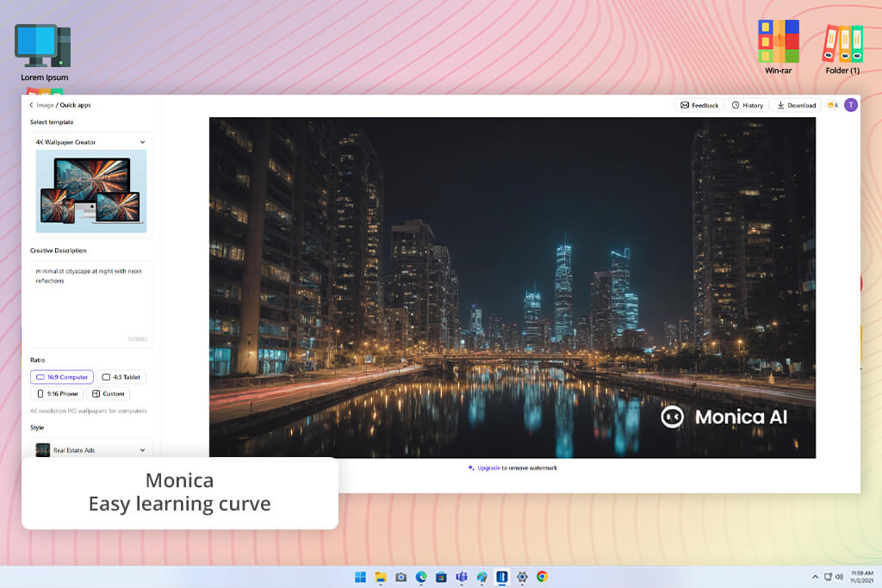Click the Real Estate Ads style thumbnail icon
This screenshot has height=588, width=882.
pos(43,450)
